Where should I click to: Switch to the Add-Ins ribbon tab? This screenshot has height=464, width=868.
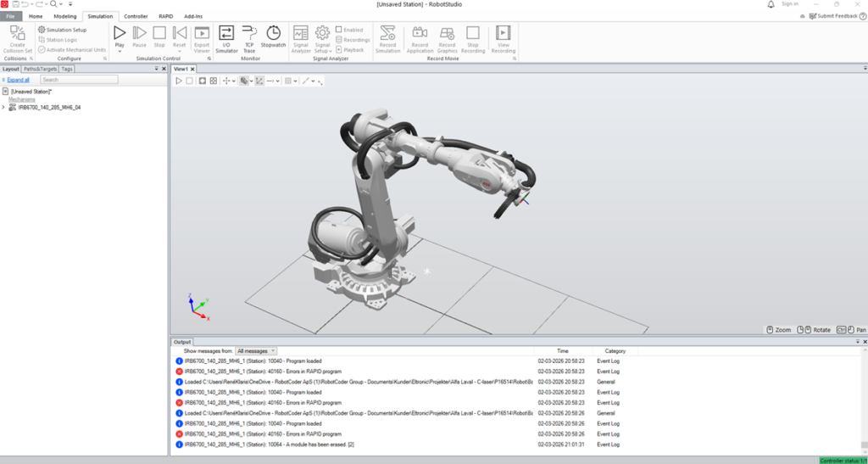[193, 17]
